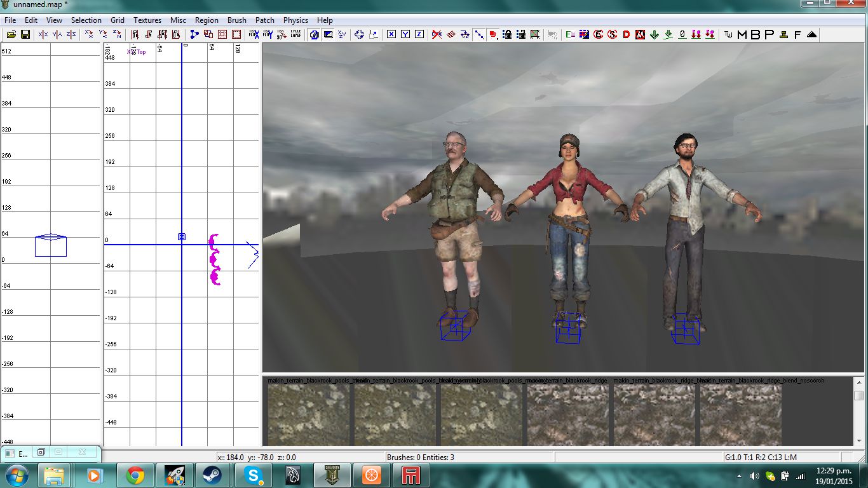This screenshot has width=868, height=488.
Task: Open the Selection menu
Action: [86, 20]
